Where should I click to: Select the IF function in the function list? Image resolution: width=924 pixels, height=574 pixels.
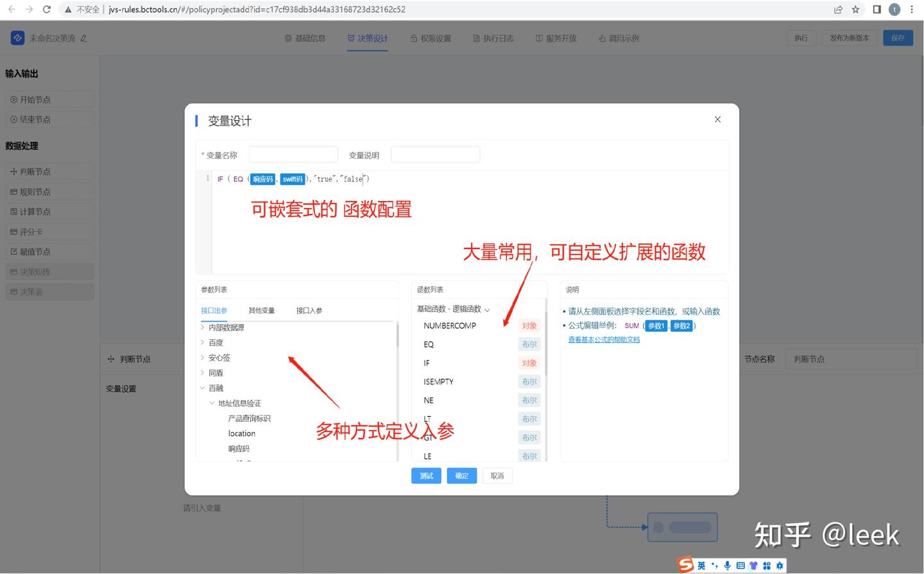coord(426,363)
